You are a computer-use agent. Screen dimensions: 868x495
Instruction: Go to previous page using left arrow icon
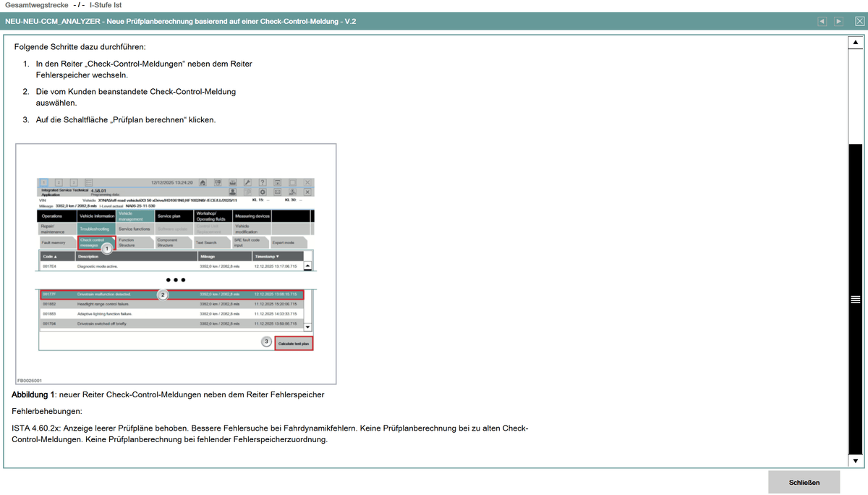click(x=822, y=22)
